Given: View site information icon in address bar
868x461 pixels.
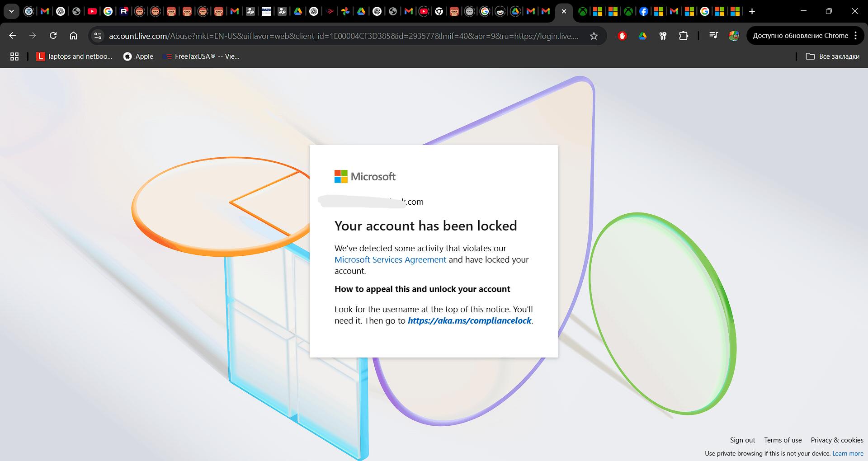Looking at the screenshot, I should tap(98, 36).
